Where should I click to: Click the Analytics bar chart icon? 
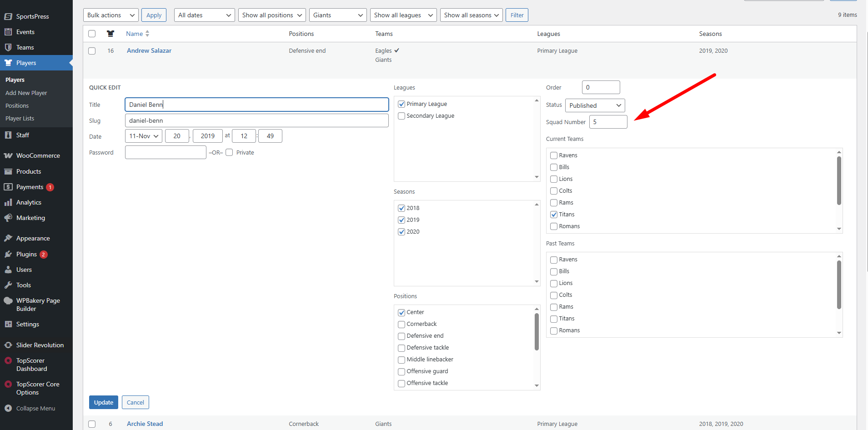(x=8, y=202)
